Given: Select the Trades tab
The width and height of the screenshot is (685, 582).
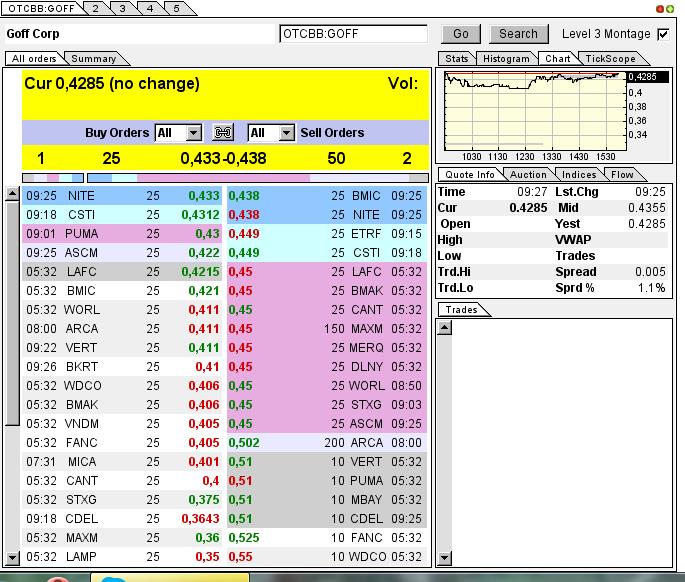Looking at the screenshot, I should point(461,309).
